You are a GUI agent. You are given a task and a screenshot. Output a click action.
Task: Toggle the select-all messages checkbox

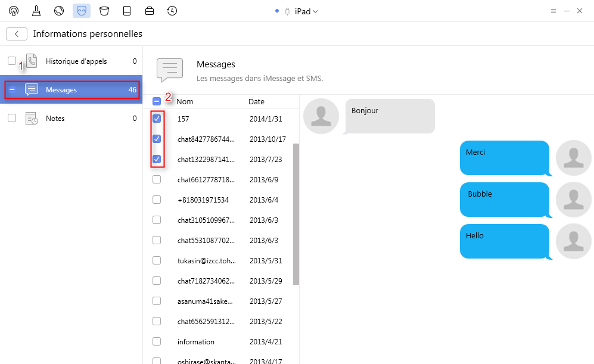pyautogui.click(x=157, y=101)
